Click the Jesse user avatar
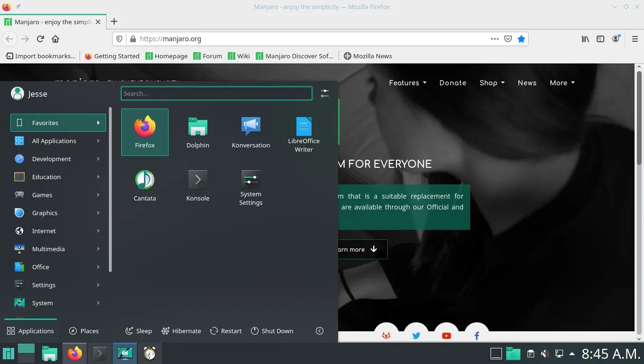Screen dimensions: 644x364 [x=18, y=93]
